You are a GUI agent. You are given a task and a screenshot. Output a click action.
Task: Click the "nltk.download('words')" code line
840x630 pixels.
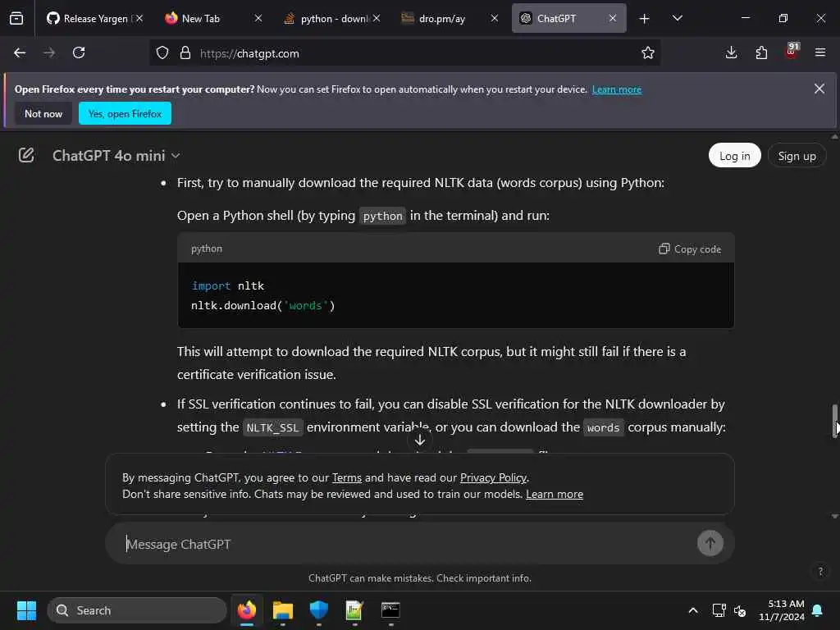[x=263, y=305]
